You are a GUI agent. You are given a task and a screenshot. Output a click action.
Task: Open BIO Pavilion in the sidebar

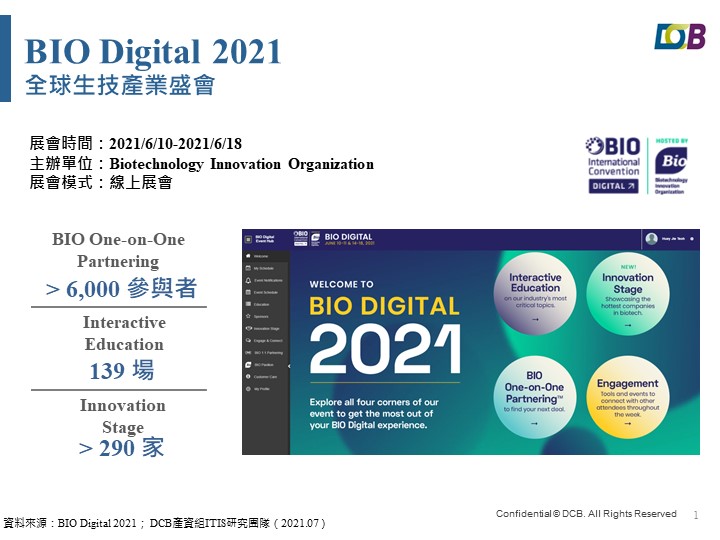[x=263, y=365]
